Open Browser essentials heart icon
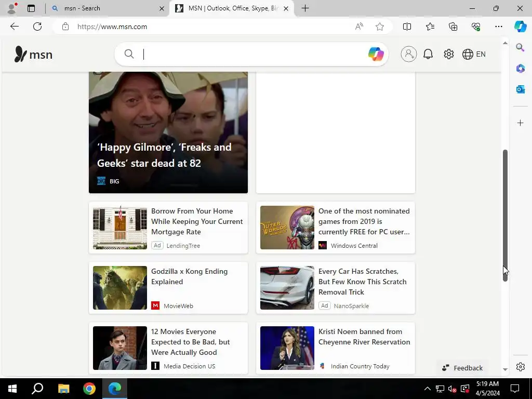The width and height of the screenshot is (532, 399). tap(476, 26)
